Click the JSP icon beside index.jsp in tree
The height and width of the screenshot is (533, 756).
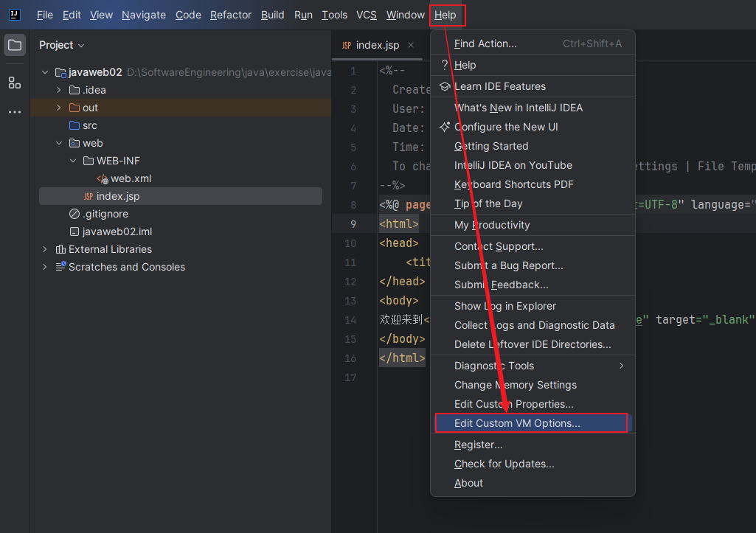click(x=89, y=197)
